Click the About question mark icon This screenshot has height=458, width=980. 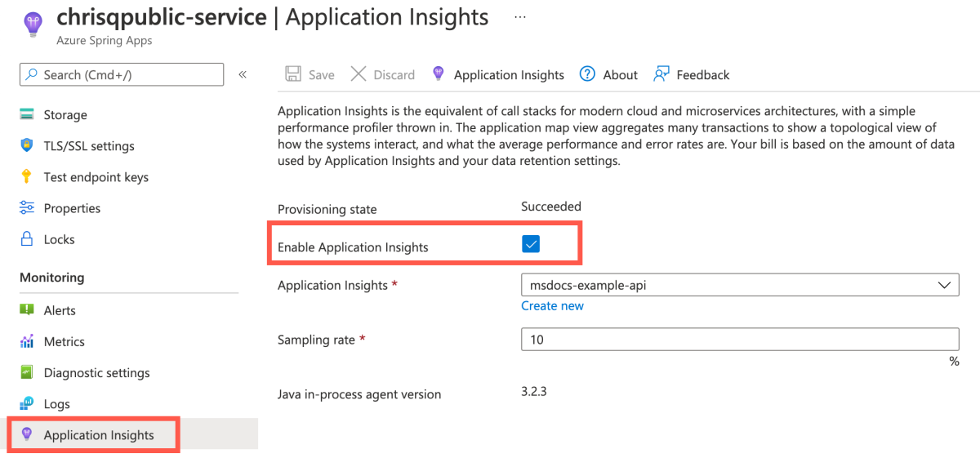pos(587,74)
